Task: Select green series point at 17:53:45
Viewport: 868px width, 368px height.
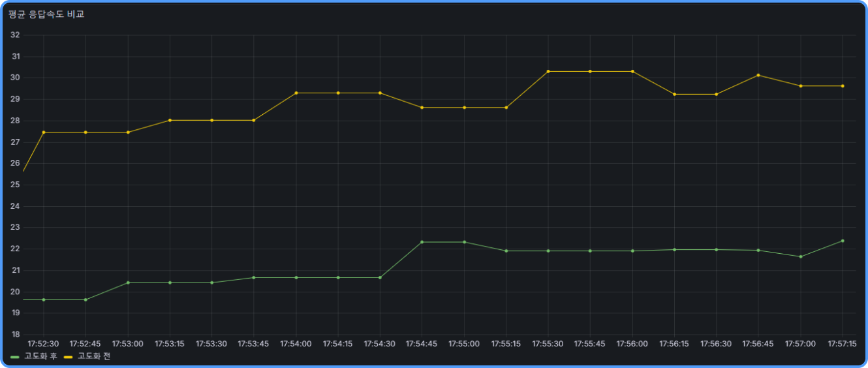Action: [x=254, y=278]
